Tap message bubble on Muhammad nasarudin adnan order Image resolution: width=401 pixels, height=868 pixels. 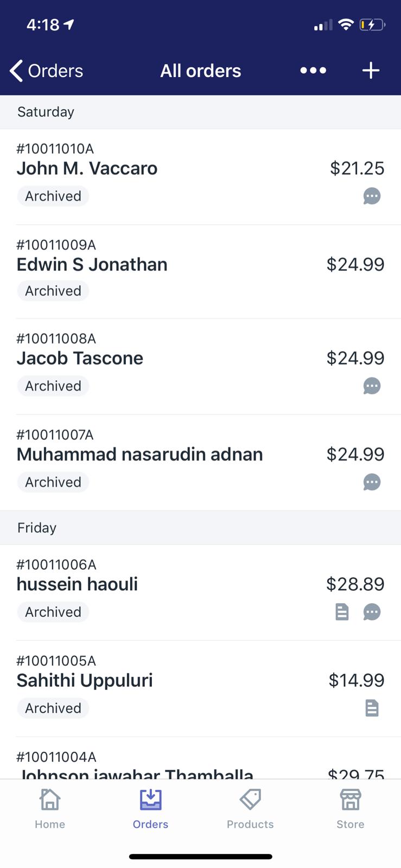(372, 482)
